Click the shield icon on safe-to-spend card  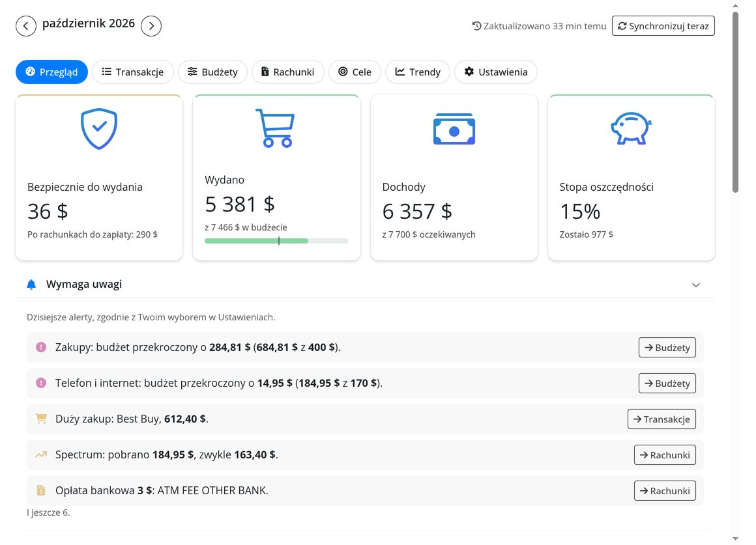pos(99,129)
